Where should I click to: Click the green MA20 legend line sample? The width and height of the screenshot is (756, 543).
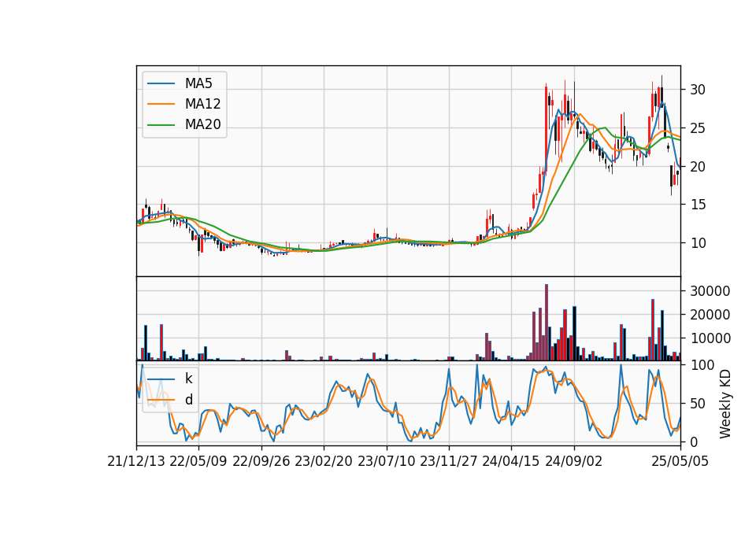(161, 125)
